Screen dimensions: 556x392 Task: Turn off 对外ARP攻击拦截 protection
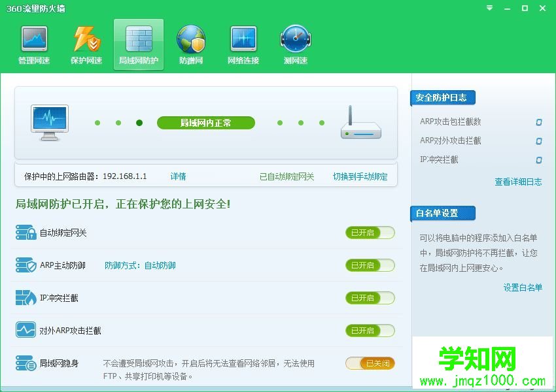[370, 330]
